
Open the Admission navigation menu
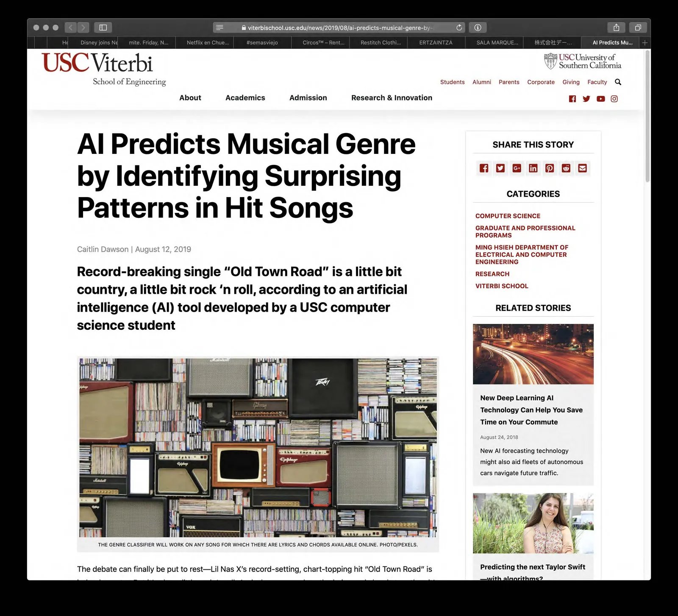pos(308,98)
